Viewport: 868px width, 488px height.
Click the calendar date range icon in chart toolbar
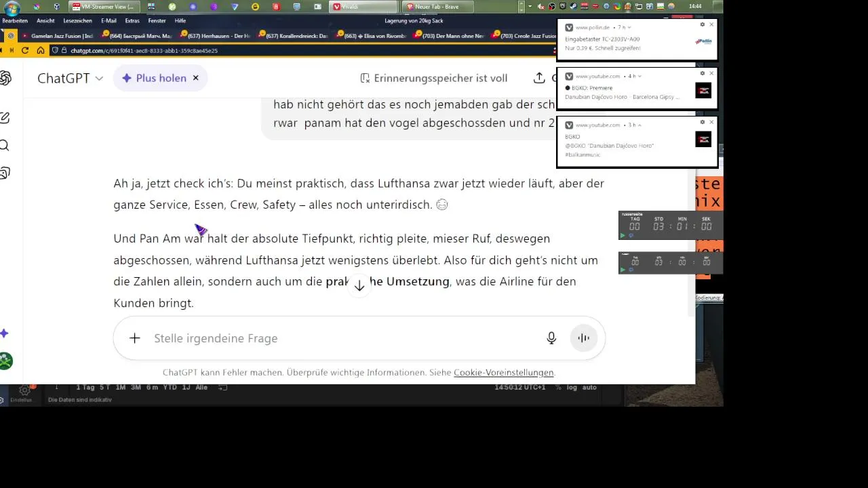(x=222, y=388)
